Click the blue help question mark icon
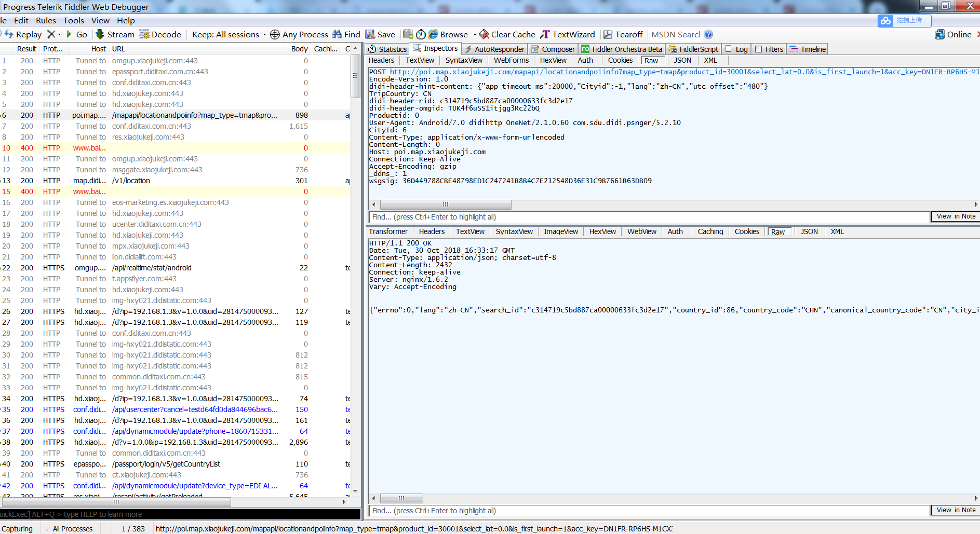980x534 pixels. 708,34
